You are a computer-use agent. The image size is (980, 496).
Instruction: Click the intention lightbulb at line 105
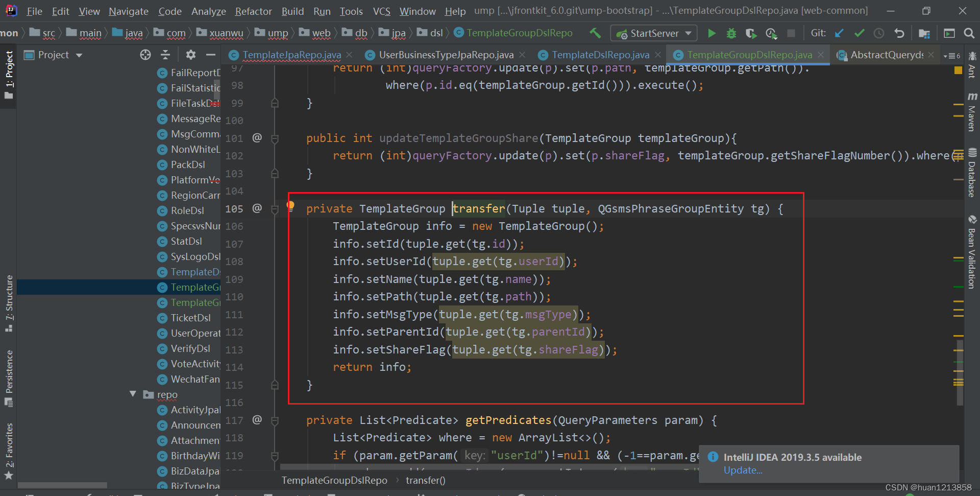(x=291, y=206)
